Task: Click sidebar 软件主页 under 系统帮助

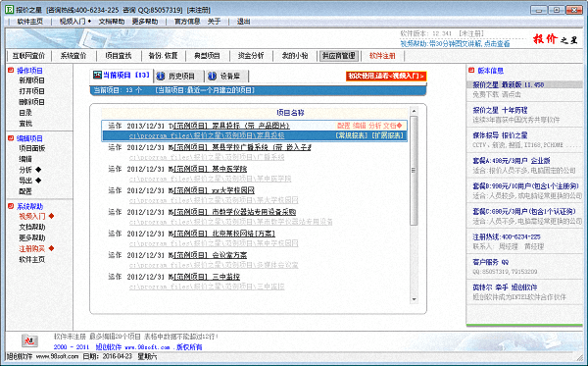Action: click(x=32, y=259)
